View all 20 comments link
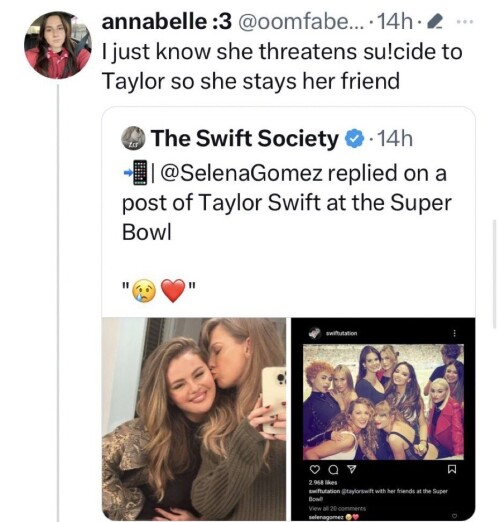Viewport: 500px width, 522px height. coord(337,509)
